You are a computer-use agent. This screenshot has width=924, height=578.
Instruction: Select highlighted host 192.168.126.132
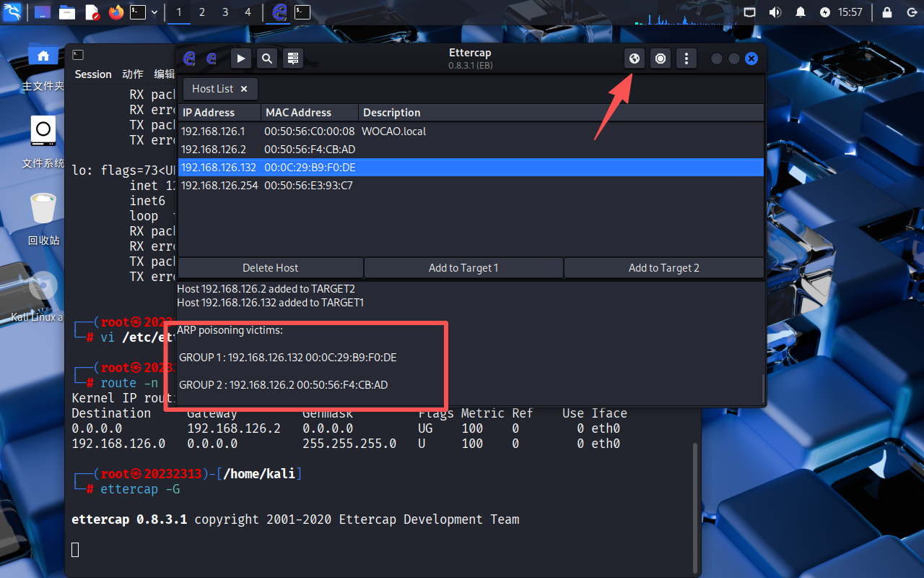(471, 168)
